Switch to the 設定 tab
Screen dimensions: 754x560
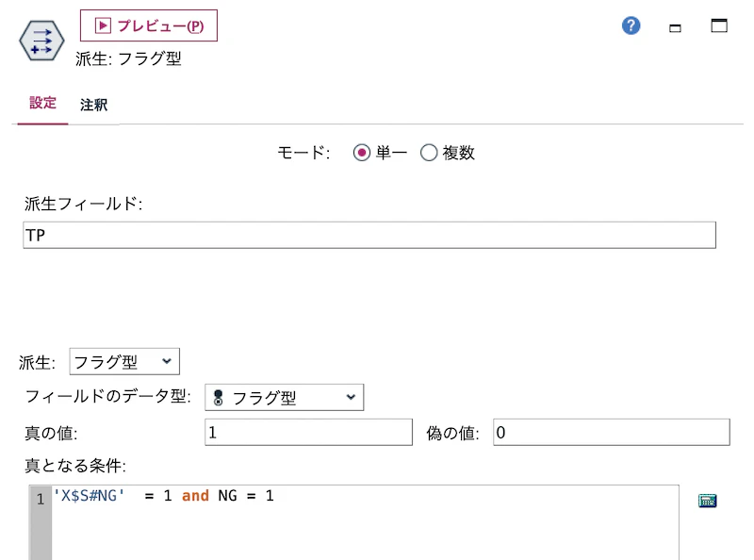pyautogui.click(x=42, y=105)
